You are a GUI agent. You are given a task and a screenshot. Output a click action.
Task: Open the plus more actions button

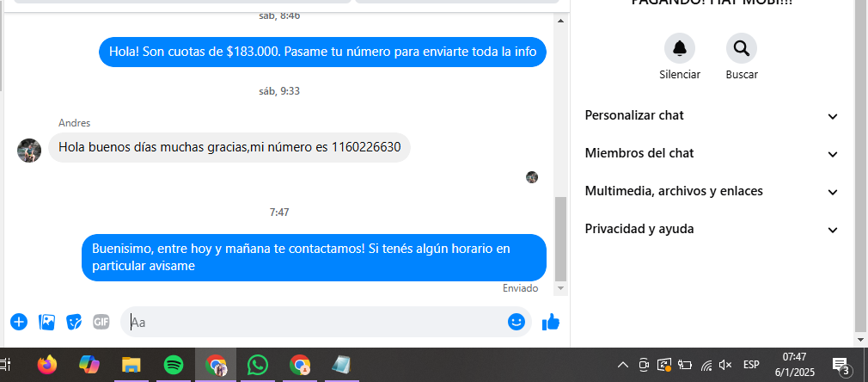pyautogui.click(x=19, y=322)
